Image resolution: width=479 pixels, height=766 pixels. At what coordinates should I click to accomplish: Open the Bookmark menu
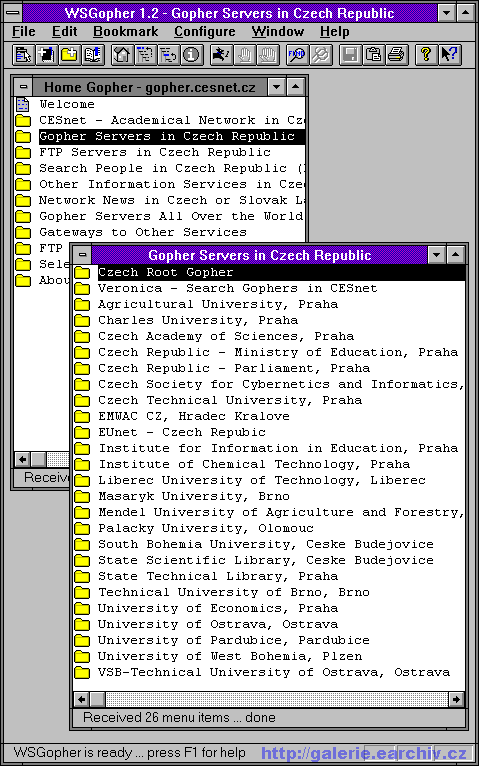tap(125, 32)
